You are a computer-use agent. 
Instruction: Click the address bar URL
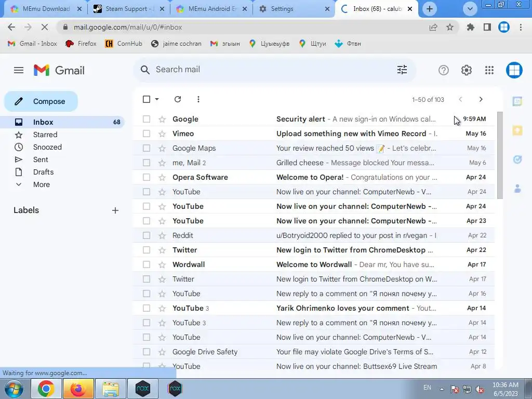[x=128, y=27]
